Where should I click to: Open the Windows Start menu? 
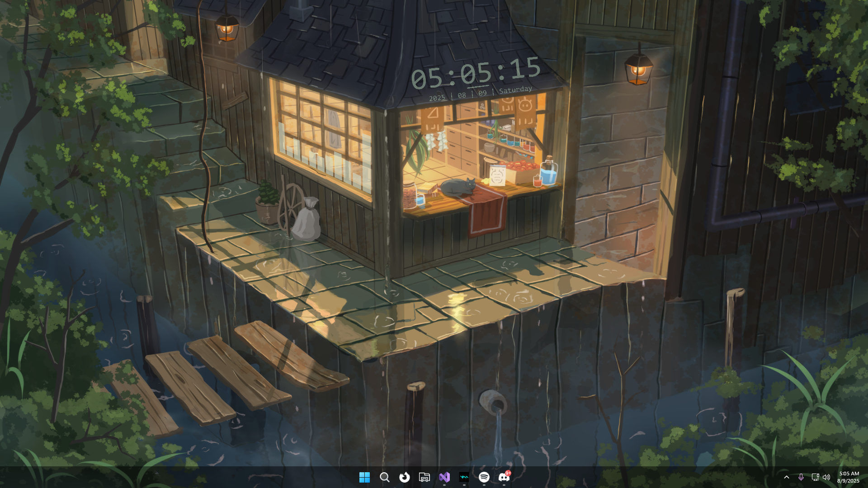364,477
